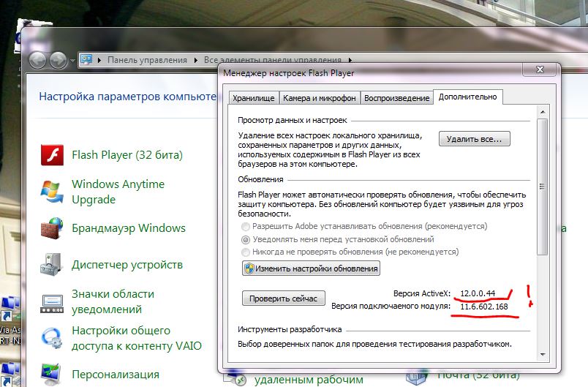Select the Дополнительно tab
The width and height of the screenshot is (588, 387).
click(467, 97)
